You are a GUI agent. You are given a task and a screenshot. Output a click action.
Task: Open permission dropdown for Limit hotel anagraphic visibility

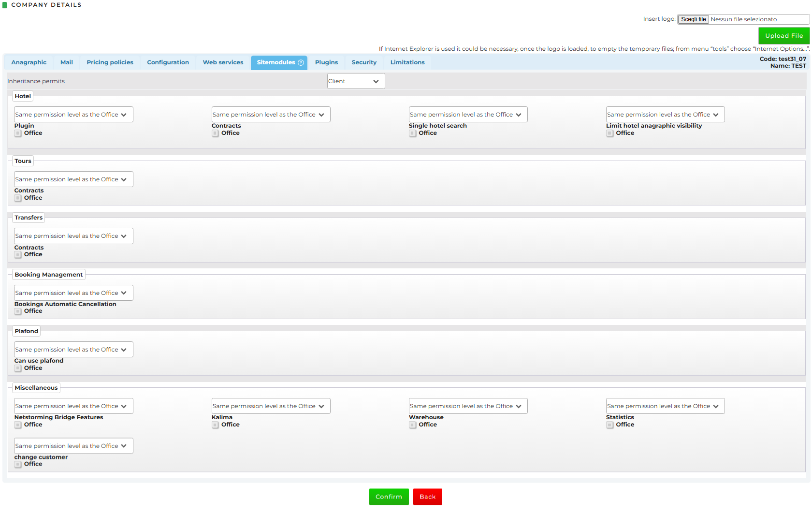(x=665, y=115)
